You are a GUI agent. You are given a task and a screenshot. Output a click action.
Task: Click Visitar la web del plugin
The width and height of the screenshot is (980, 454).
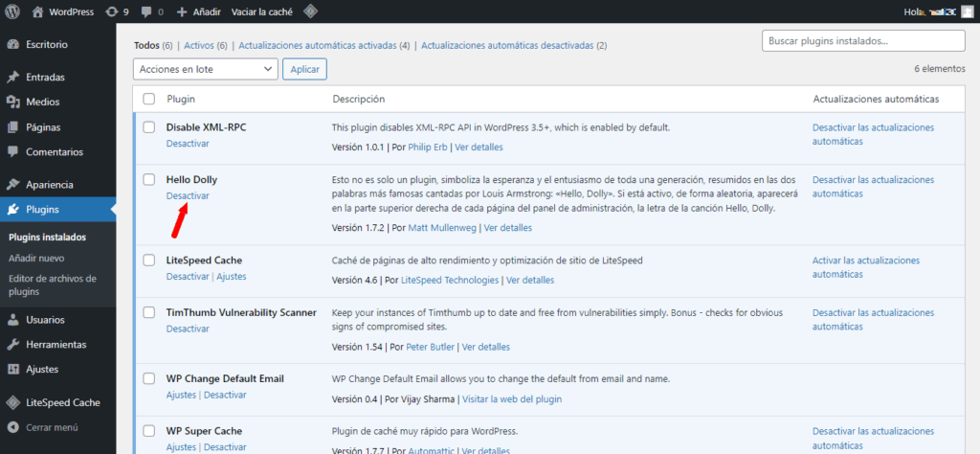pyautogui.click(x=512, y=399)
